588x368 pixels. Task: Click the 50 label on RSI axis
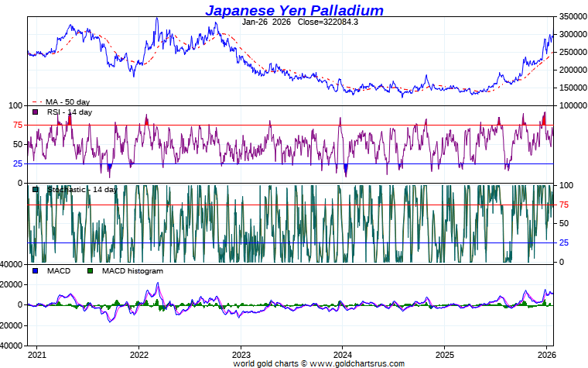(18, 144)
